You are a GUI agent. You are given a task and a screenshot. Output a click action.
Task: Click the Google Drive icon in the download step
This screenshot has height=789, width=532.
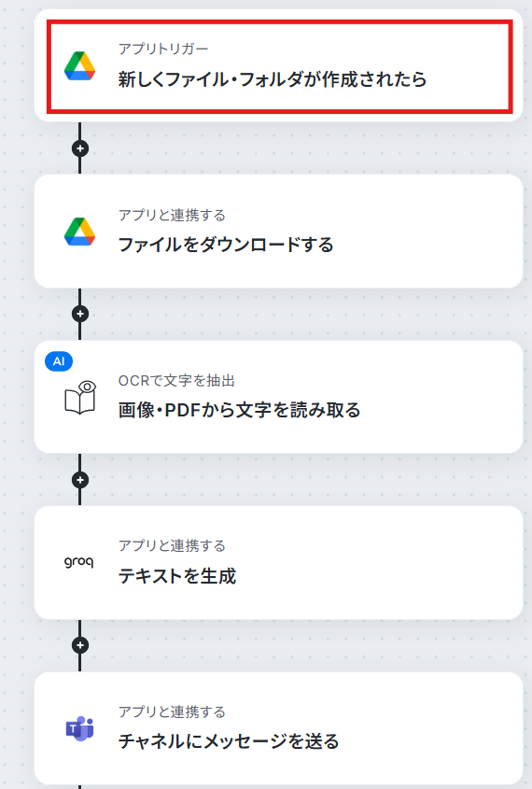[x=79, y=232]
